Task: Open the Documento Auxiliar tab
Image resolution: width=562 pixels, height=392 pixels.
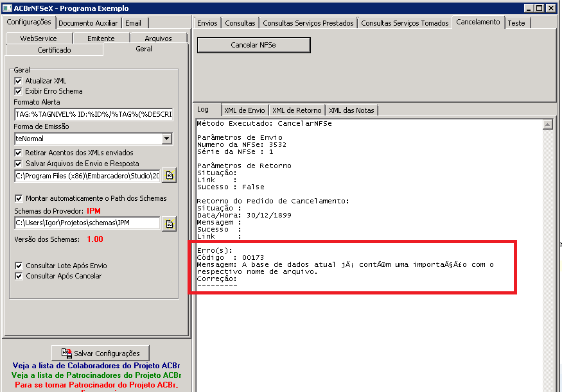Action: click(x=88, y=23)
